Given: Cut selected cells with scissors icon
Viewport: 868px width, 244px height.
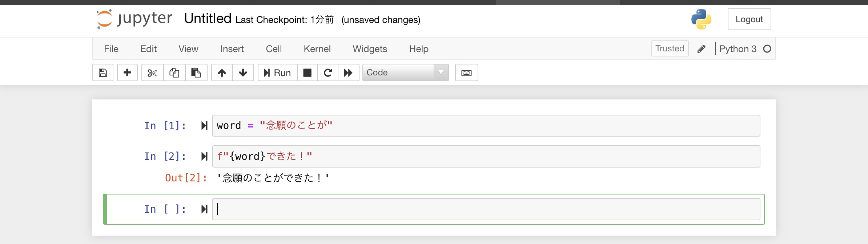Looking at the screenshot, I should (152, 72).
